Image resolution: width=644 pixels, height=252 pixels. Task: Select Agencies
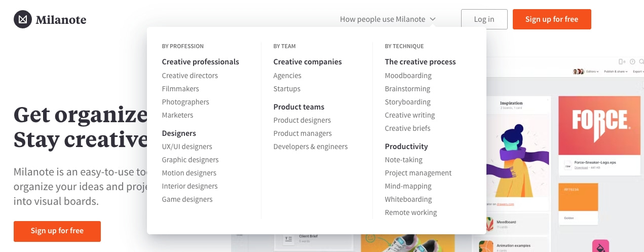(287, 76)
